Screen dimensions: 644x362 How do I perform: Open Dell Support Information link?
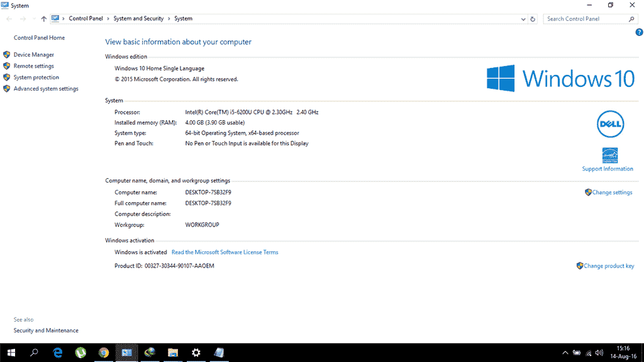[608, 169]
